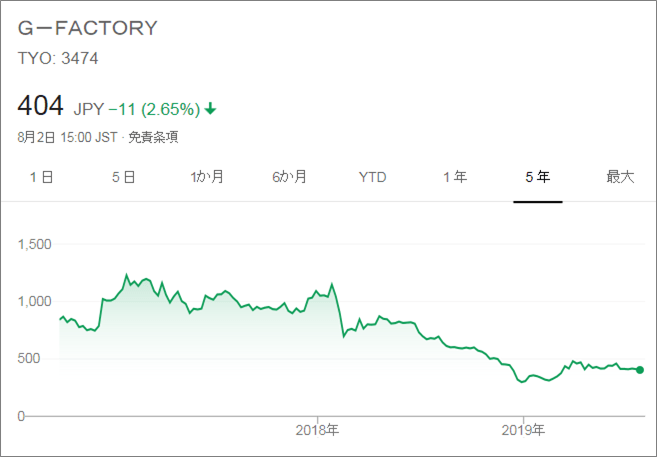
Task: Click the TYO: 3474 ticker text
Action: tap(58, 58)
